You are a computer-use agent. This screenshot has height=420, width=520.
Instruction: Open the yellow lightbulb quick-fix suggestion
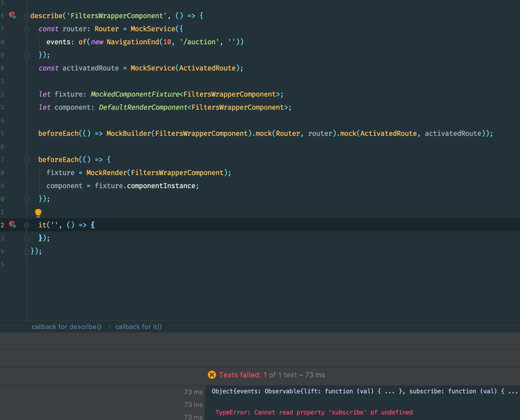(38, 213)
